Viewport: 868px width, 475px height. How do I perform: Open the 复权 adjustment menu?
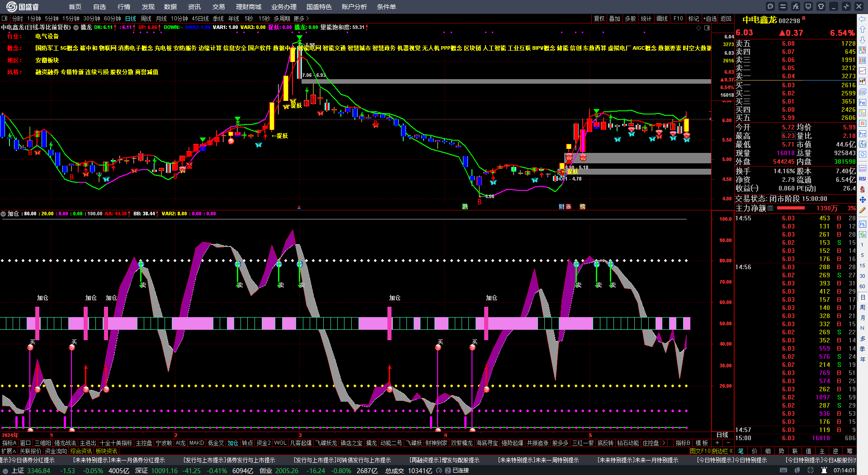tap(599, 19)
